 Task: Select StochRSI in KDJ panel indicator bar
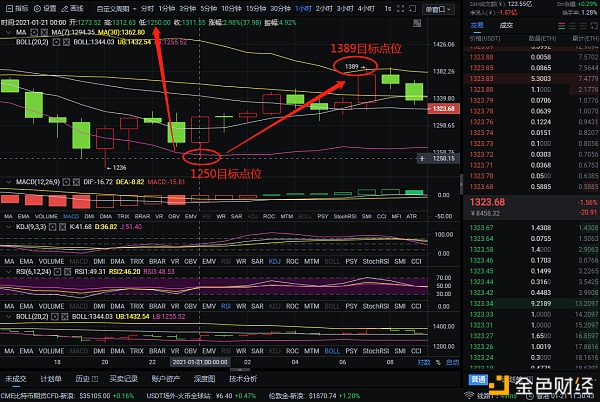pyautogui.click(x=376, y=262)
